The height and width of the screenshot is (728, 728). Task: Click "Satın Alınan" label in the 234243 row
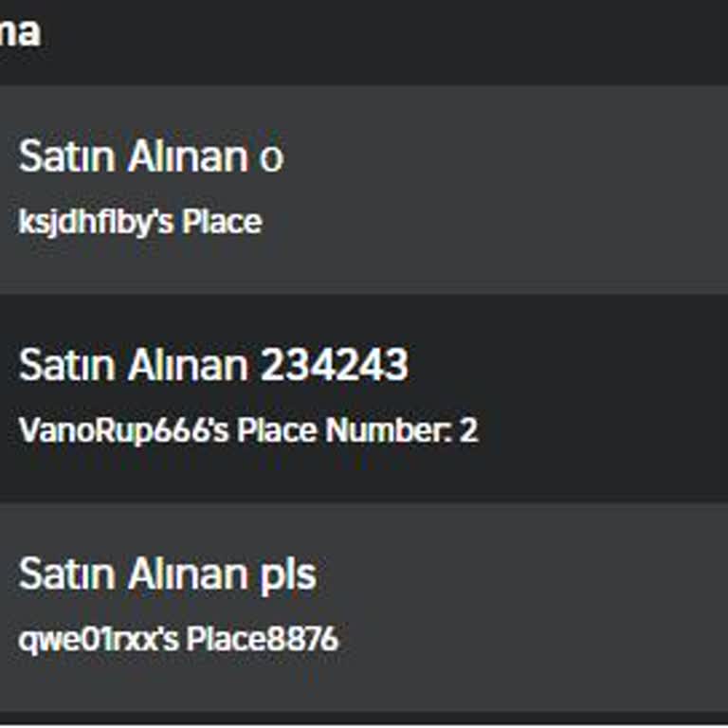tap(132, 366)
